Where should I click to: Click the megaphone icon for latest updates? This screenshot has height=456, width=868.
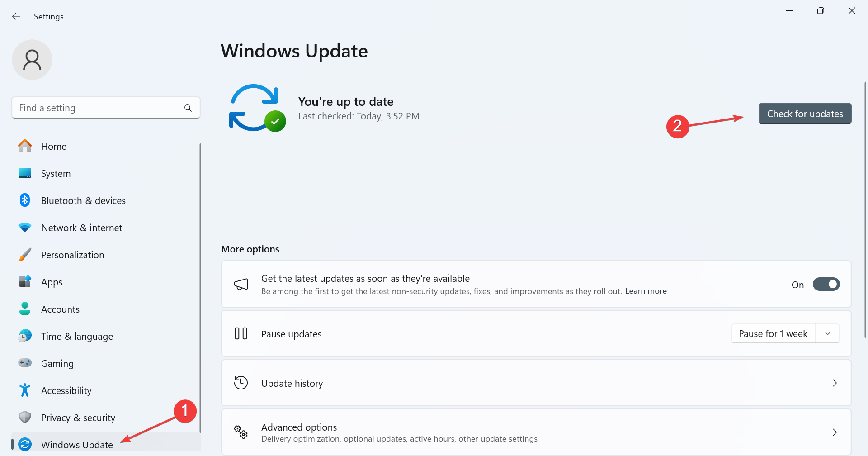[241, 285]
